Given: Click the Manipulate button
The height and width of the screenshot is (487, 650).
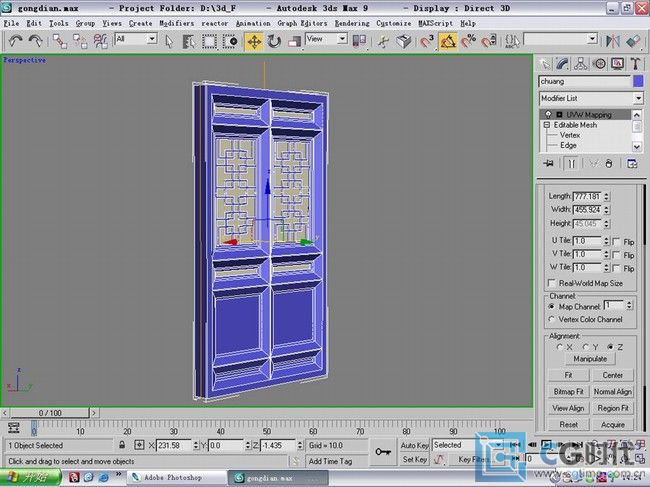Looking at the screenshot, I should (x=590, y=359).
